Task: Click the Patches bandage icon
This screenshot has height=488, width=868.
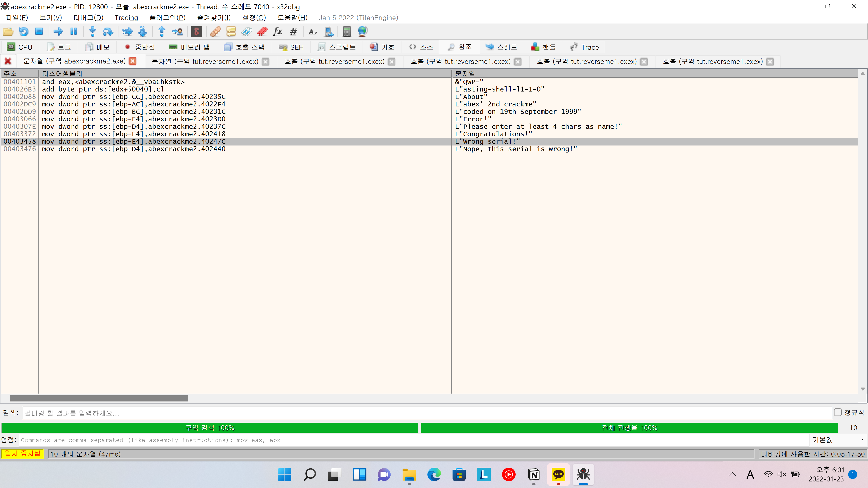Action: click(x=216, y=32)
